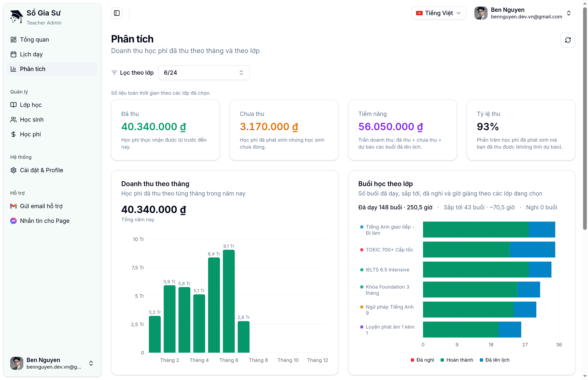Screen dimensions: 588x380
Task: Open Học sinh menu item
Action: click(x=52, y=120)
